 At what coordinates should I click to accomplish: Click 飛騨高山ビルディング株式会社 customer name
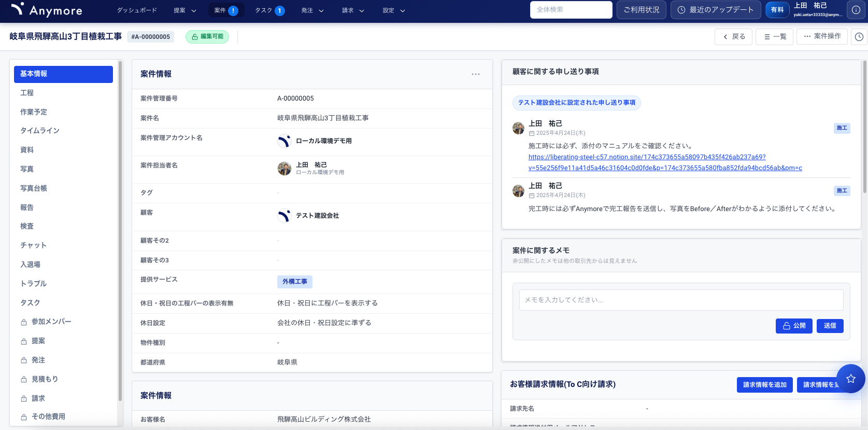pyautogui.click(x=324, y=420)
